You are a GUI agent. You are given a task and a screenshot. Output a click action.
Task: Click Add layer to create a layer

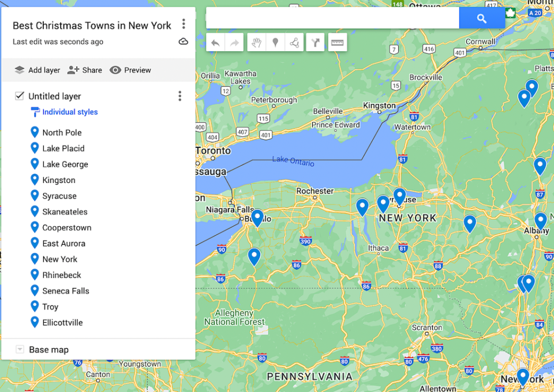click(x=36, y=70)
